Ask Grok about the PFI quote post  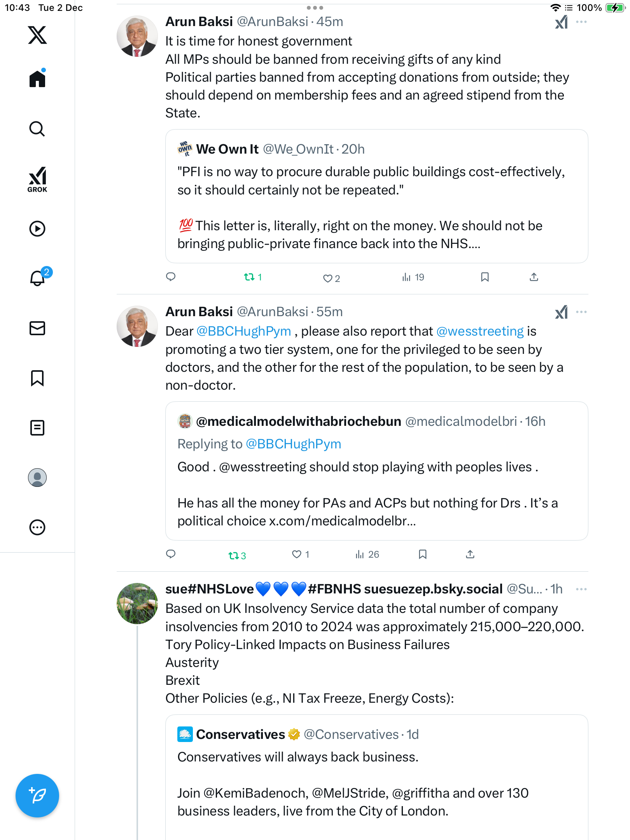(561, 22)
